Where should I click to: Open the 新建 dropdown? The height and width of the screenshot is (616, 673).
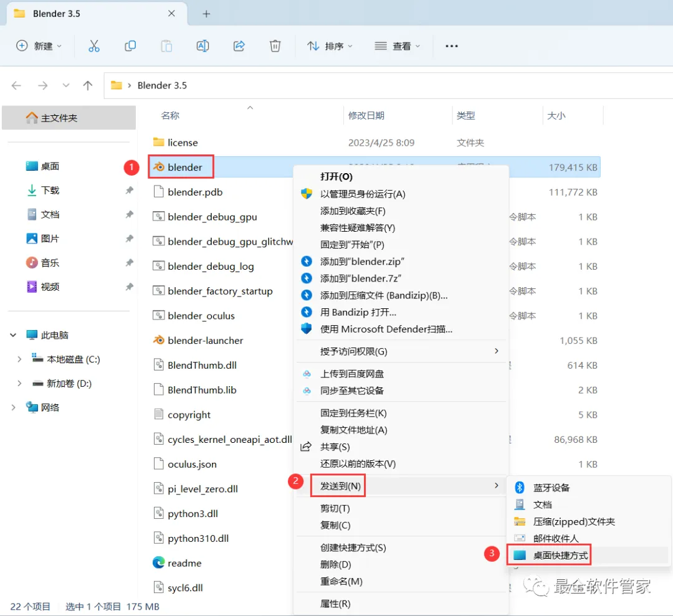(x=39, y=46)
